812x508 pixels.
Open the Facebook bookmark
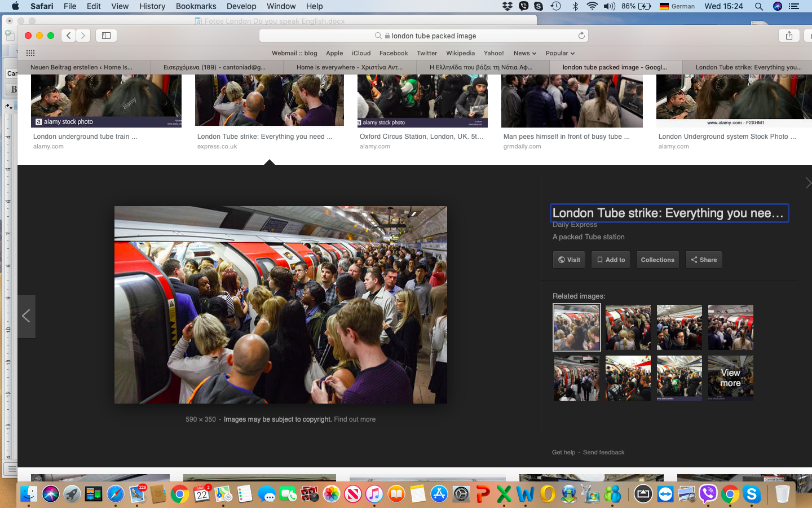(x=394, y=53)
